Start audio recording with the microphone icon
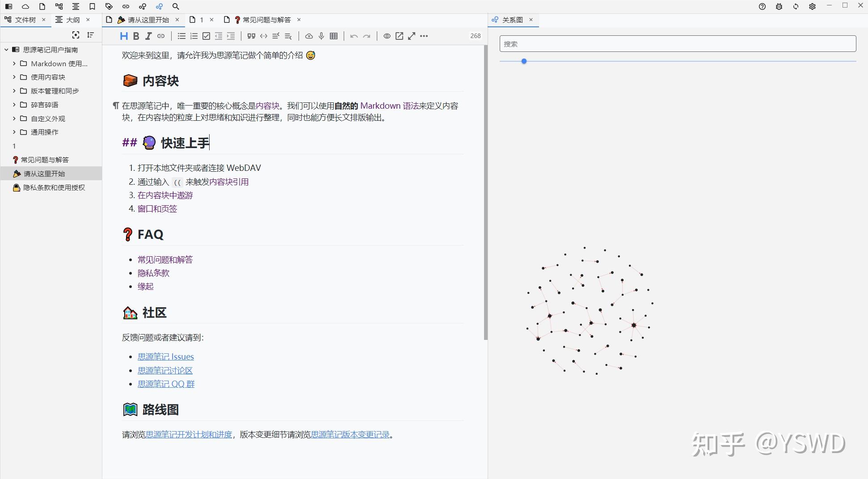The height and width of the screenshot is (479, 868). click(321, 36)
